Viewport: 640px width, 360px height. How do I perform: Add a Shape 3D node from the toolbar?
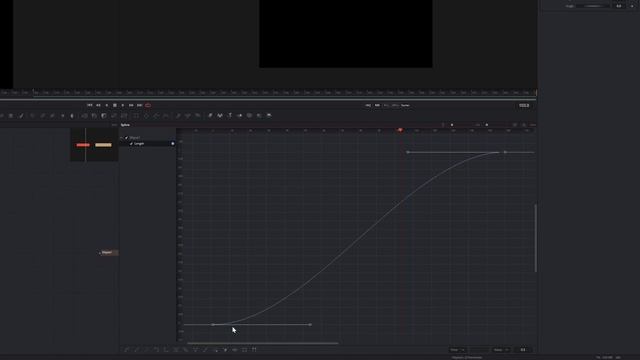[220, 116]
